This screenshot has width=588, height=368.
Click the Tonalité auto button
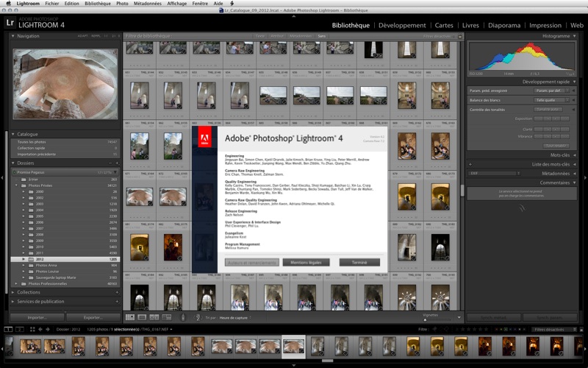548,109
